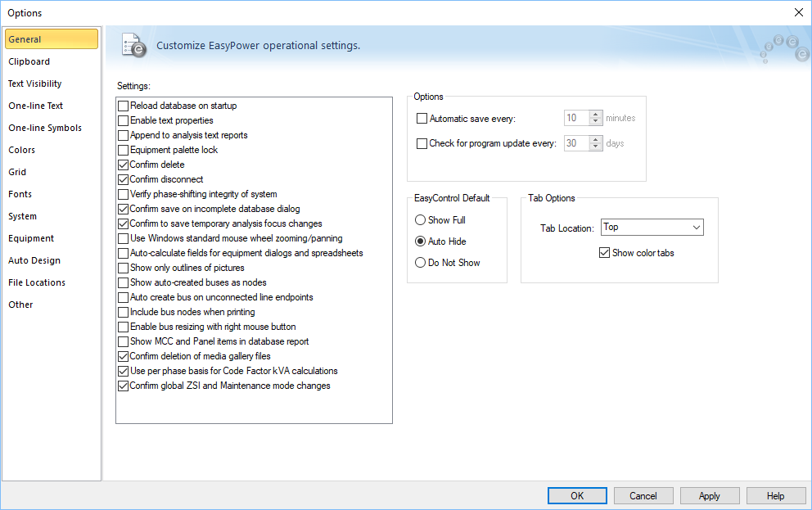This screenshot has height=510, width=812.
Task: Open File Locations settings
Action: coord(37,282)
